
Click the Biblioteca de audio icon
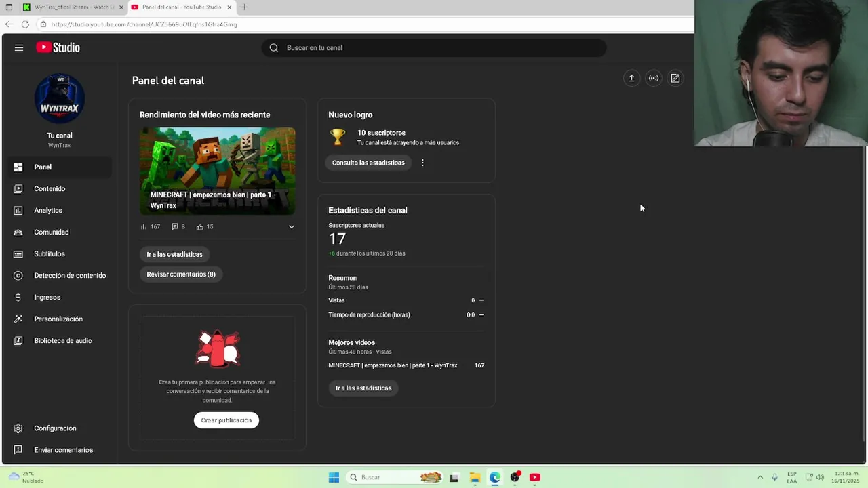18,340
